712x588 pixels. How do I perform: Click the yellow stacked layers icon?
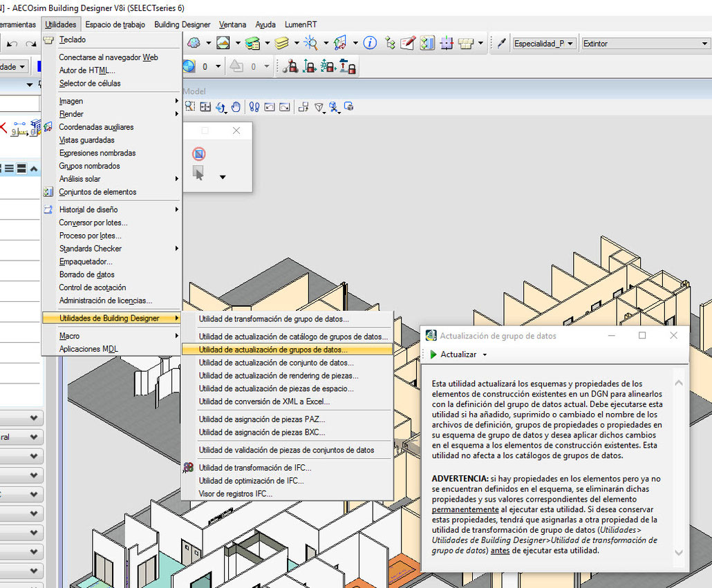click(x=281, y=43)
